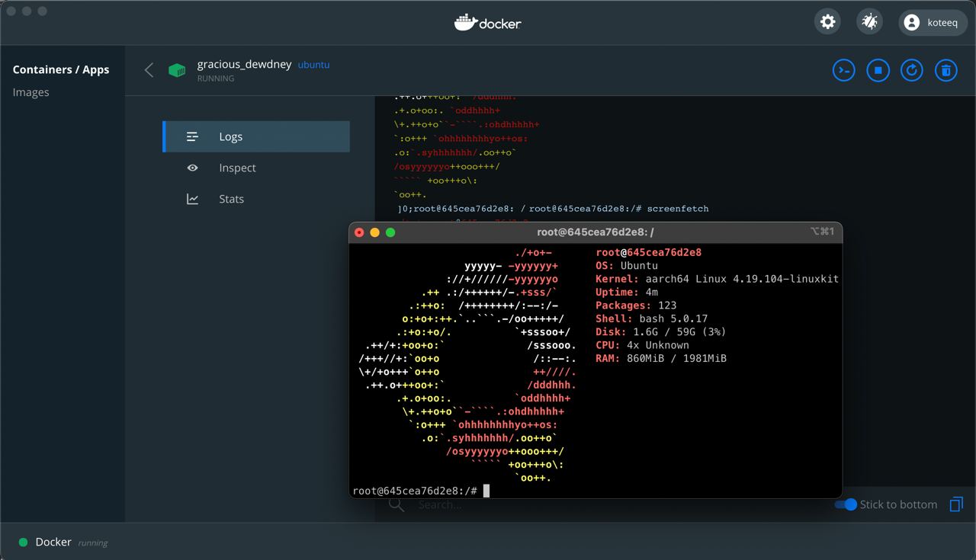Click the terminal window title root@645cea76d2e8
The width and height of the screenshot is (976, 560).
596,232
